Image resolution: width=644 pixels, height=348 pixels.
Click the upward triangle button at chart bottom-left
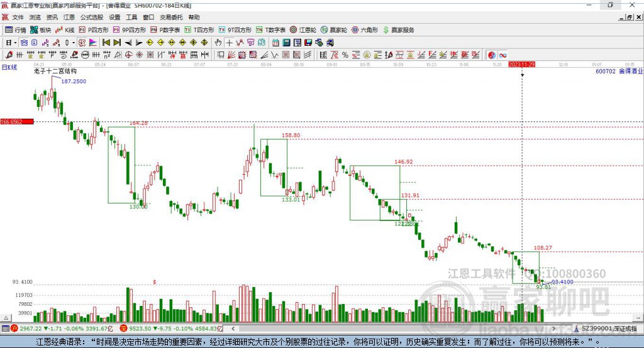6,318
